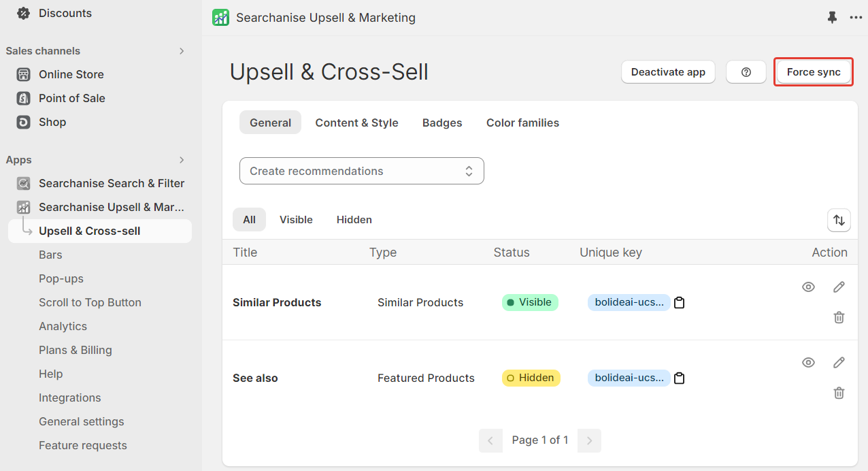Image resolution: width=868 pixels, height=471 pixels.
Task: Click the Page 1 of 1 label
Action: (540, 440)
